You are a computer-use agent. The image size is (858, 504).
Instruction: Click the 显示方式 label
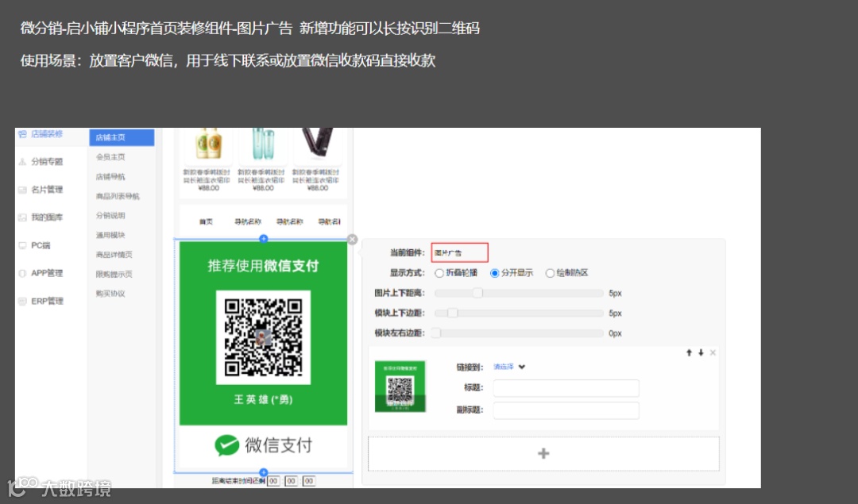coord(407,273)
